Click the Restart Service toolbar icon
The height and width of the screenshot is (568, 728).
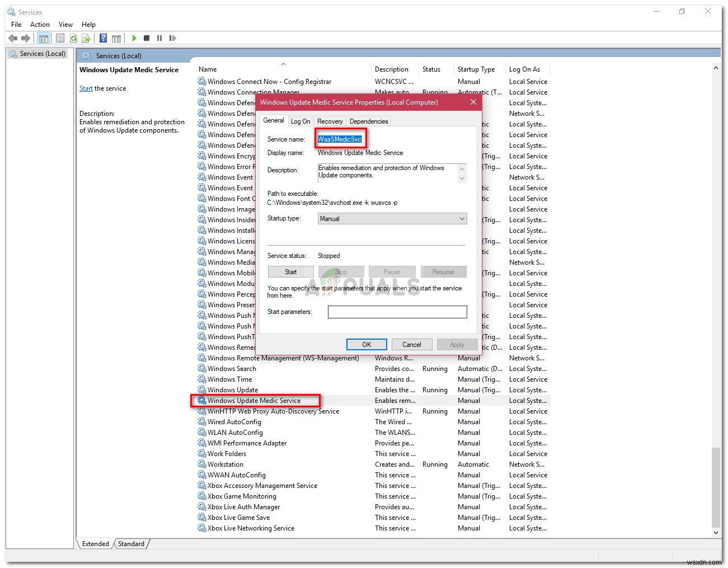172,38
